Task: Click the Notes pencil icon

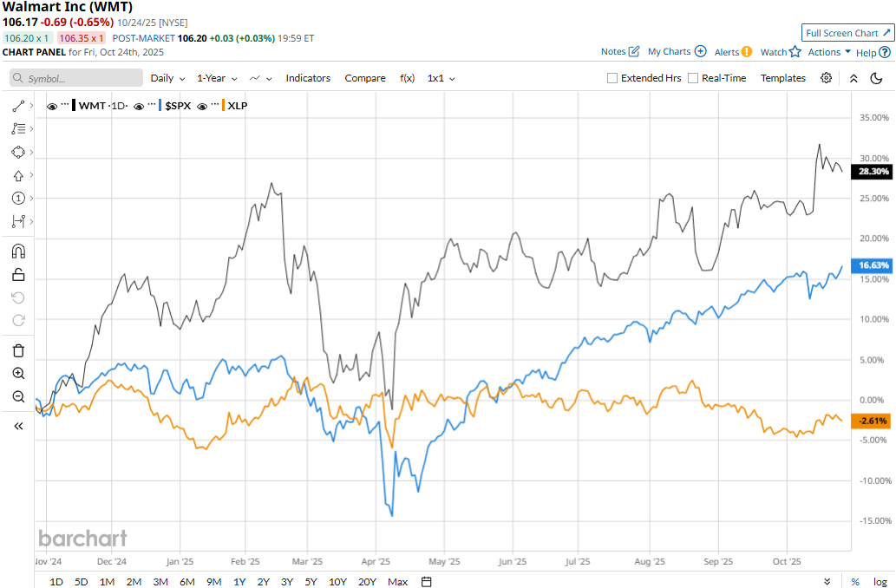Action: (634, 51)
